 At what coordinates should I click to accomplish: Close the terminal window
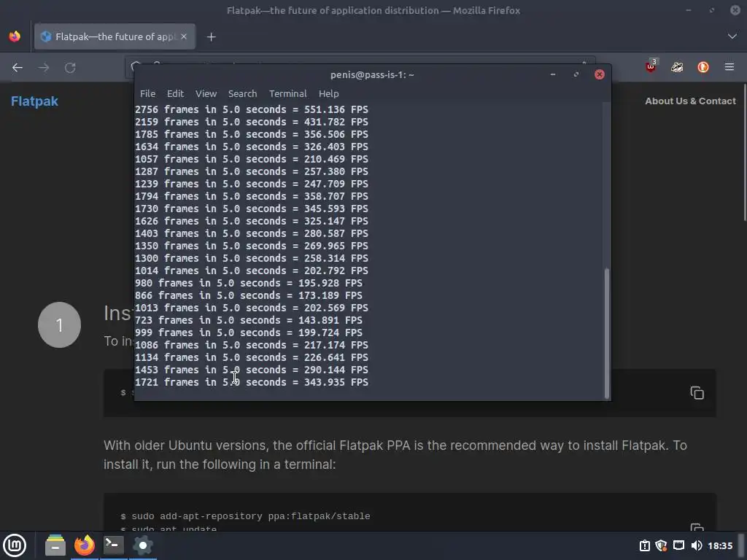point(600,74)
